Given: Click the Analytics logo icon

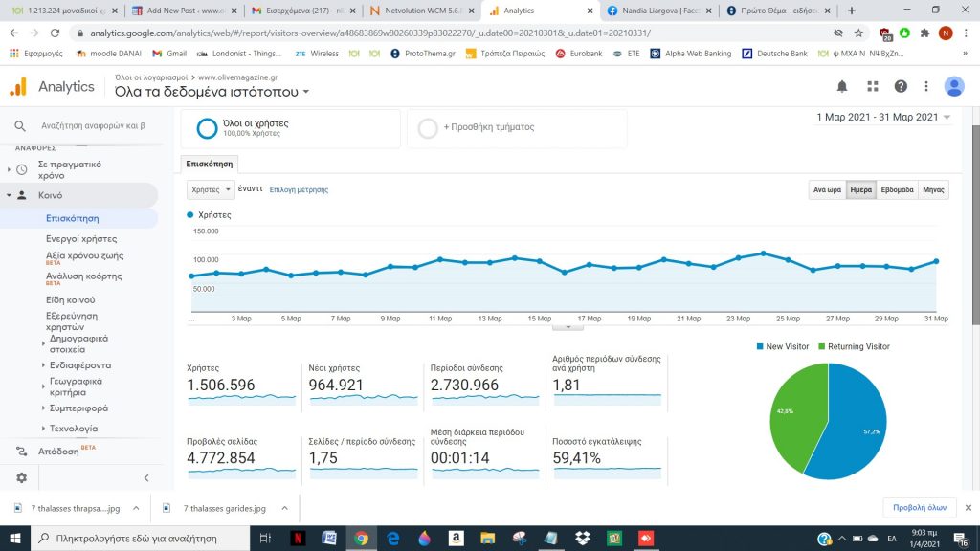Looking at the screenshot, I should [x=19, y=87].
